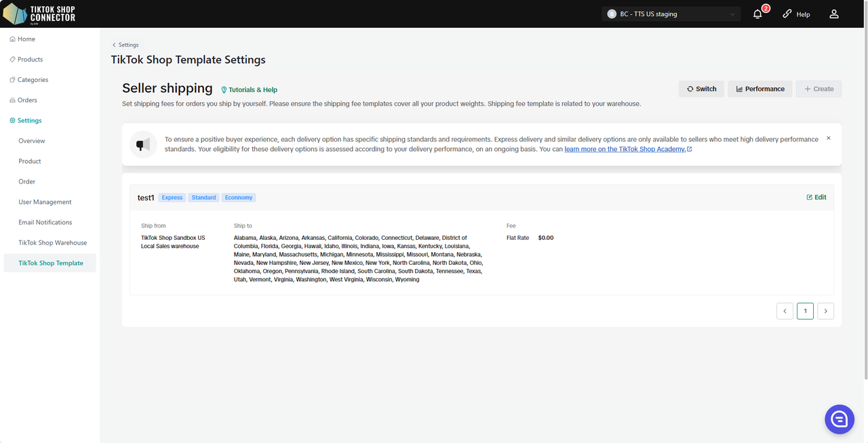Screen dimensions: 868x443
Task: Open Products in the sidebar
Action: 30,60
